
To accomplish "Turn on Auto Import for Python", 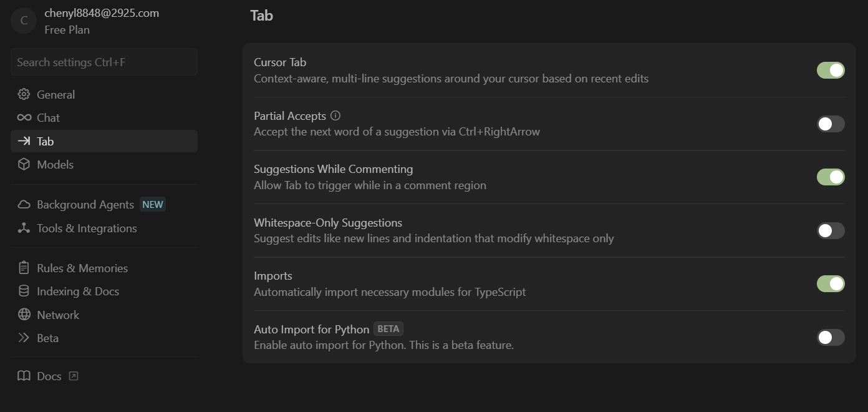I will point(831,337).
